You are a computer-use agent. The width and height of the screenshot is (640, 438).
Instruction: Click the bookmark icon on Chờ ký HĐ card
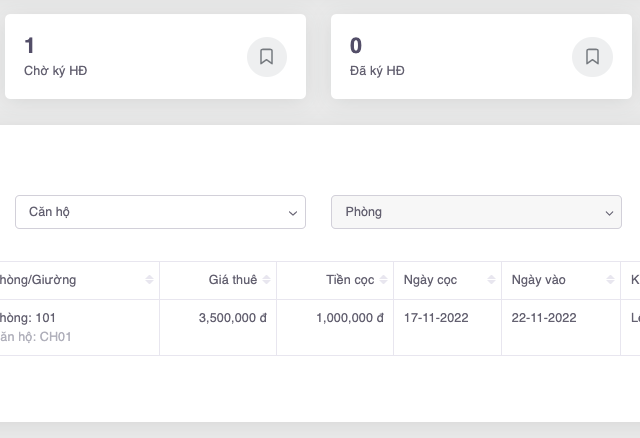click(x=266, y=57)
